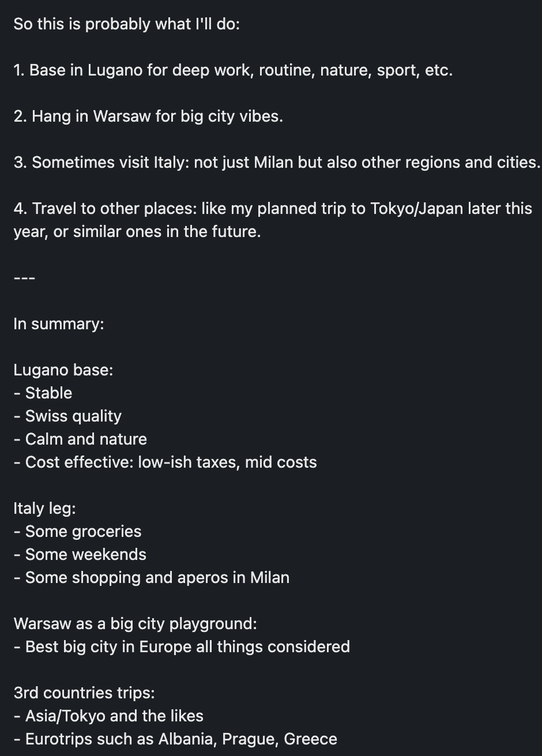The image size is (542, 756).
Task: Click the '- Stable' bullet
Action: tap(43, 393)
